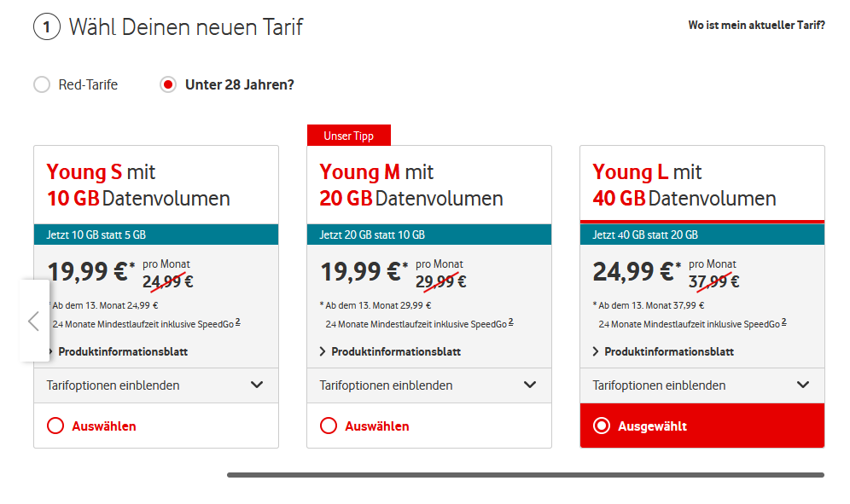Open footnote 2 next to Young M SpeedGo
Screen dimensions: 850x504
coord(511,322)
